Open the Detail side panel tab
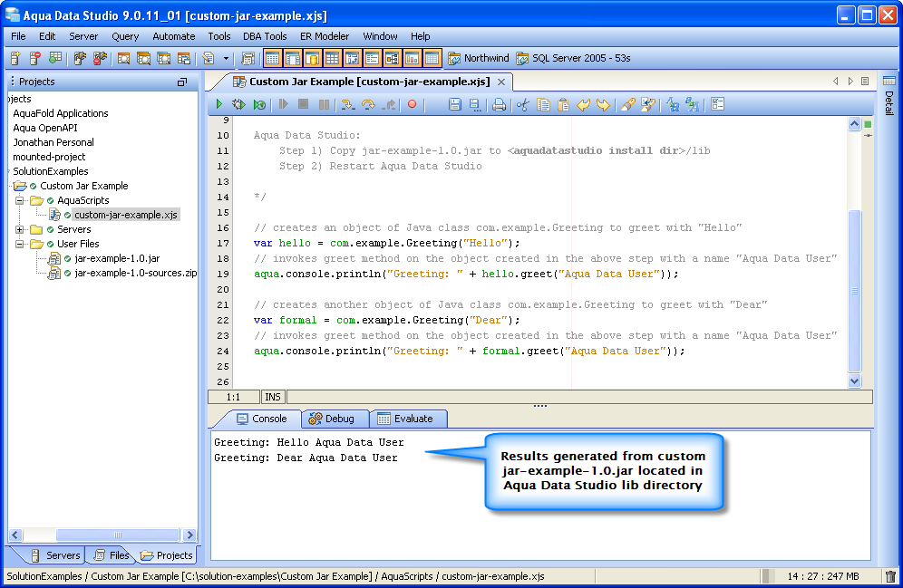Viewport: 903px width, 588px height. 889,96
